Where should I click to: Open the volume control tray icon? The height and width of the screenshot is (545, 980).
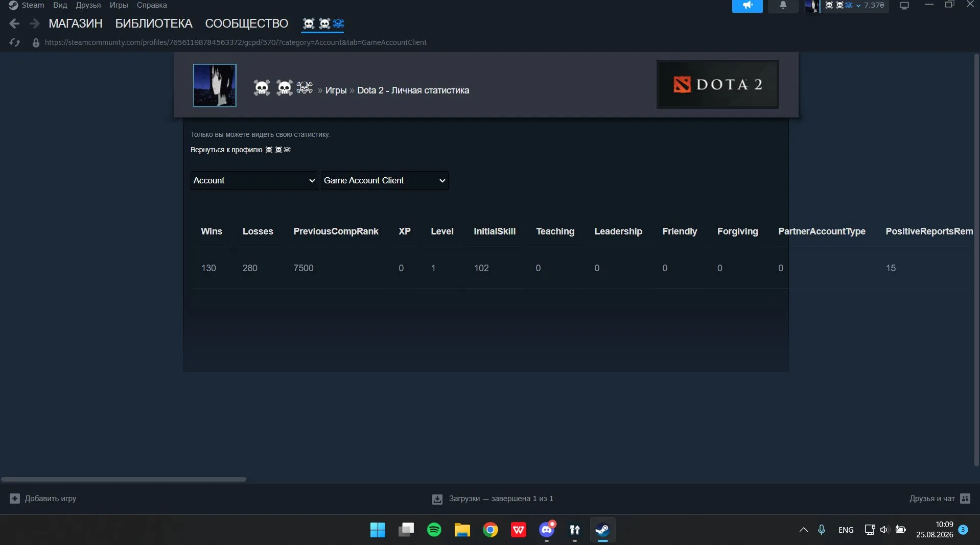(885, 530)
